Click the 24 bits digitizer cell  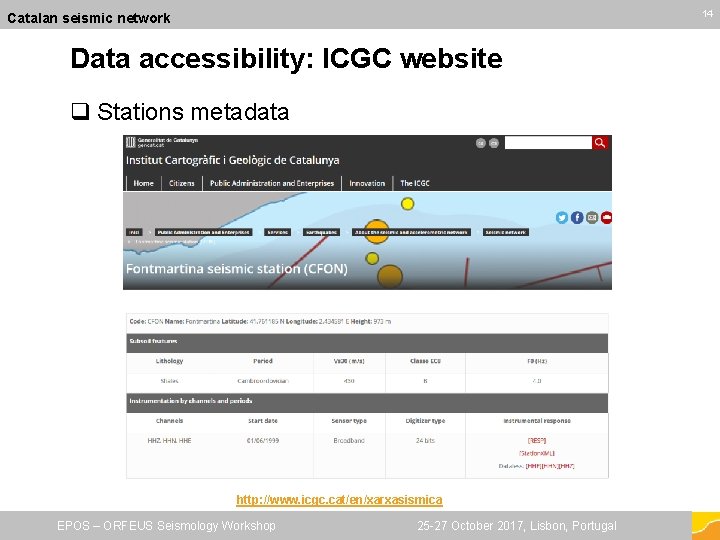click(x=425, y=440)
